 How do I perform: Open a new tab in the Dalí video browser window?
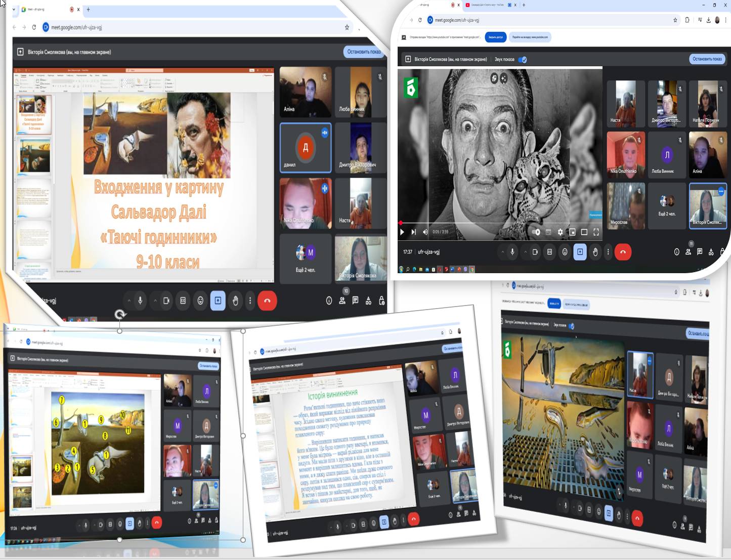click(x=524, y=5)
